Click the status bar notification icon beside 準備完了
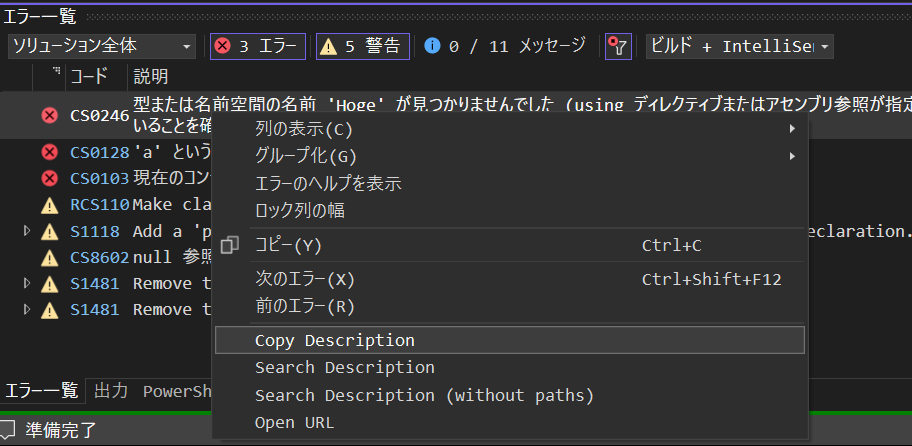 [x=8, y=430]
